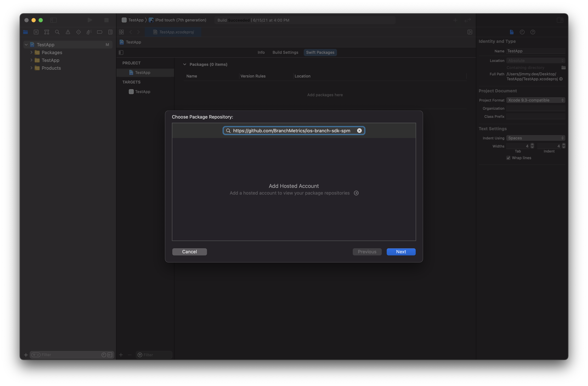Toggle the navigator sidebar visibility
This screenshot has height=386, width=588.
click(x=53, y=20)
